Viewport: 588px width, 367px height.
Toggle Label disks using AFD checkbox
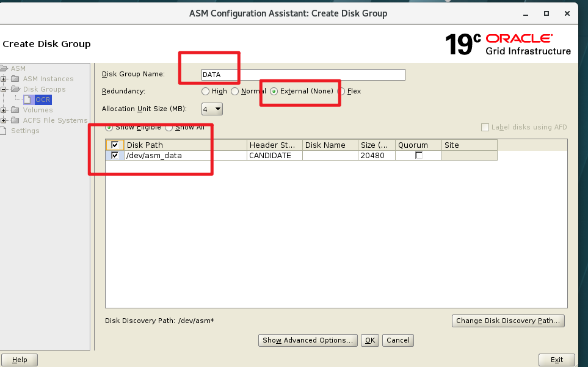click(485, 128)
